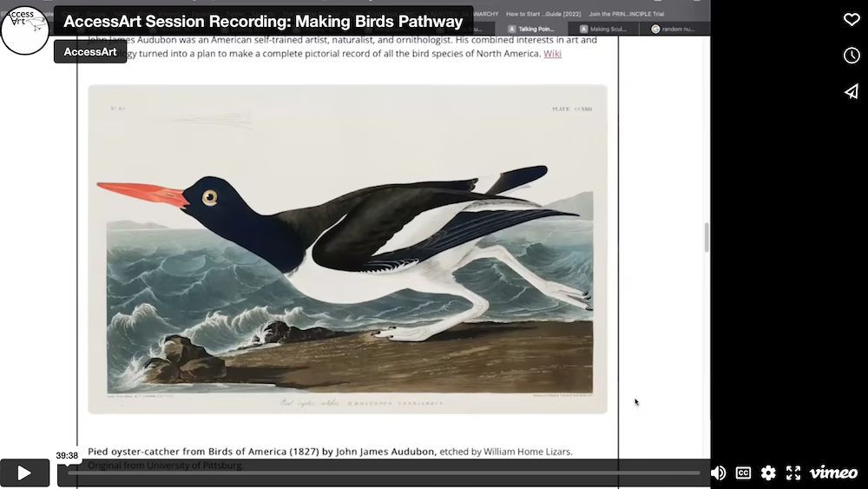Open the player settings gear

coord(768,473)
